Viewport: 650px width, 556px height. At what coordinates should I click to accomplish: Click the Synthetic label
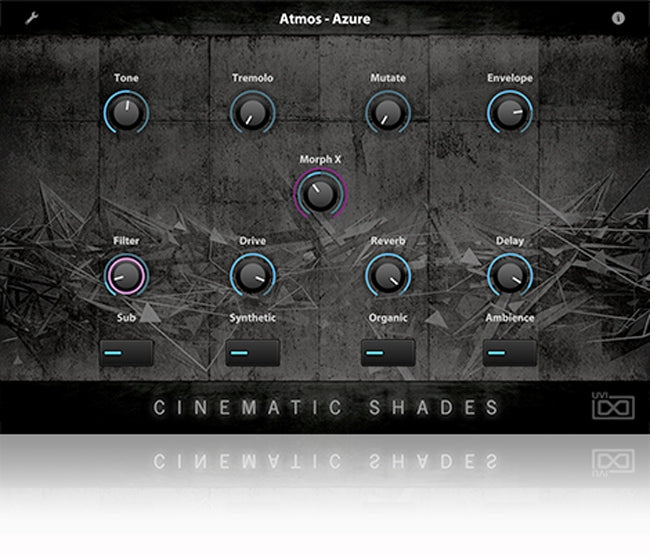click(x=252, y=318)
